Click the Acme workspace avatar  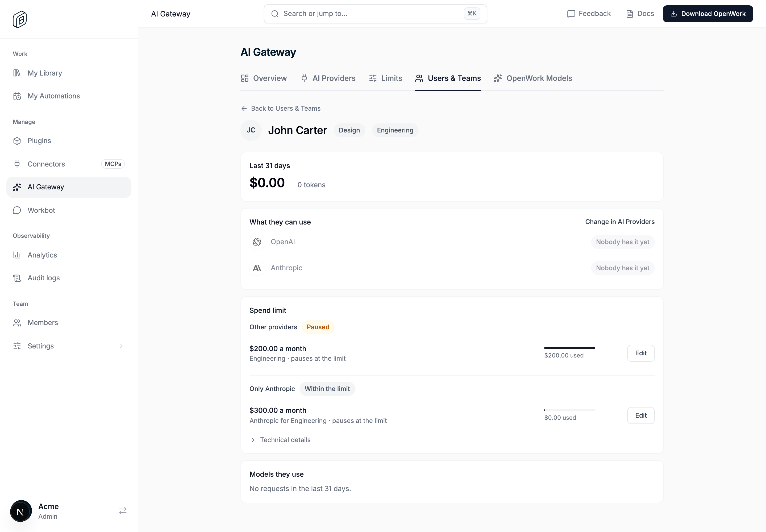tap(21, 511)
